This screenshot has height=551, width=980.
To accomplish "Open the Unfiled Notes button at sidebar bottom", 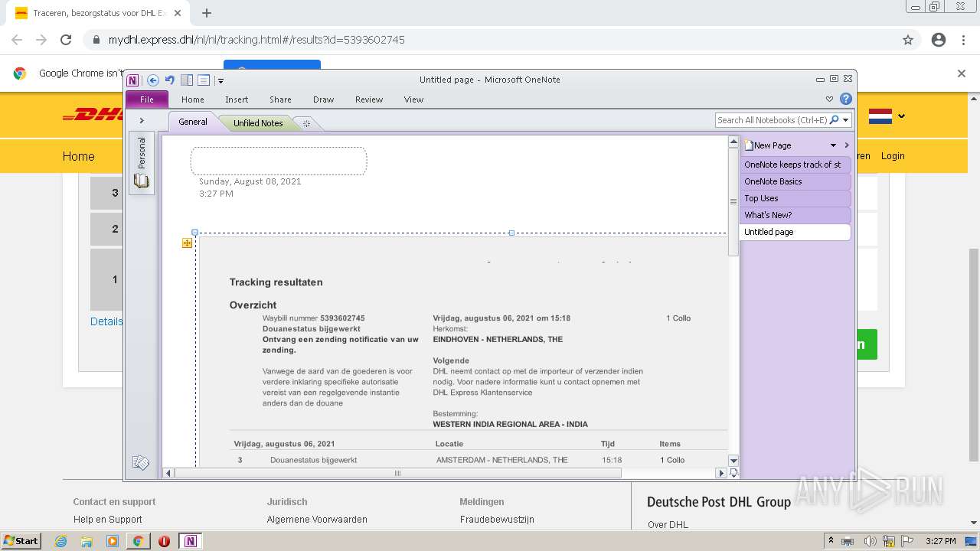I will pyautogui.click(x=141, y=462).
